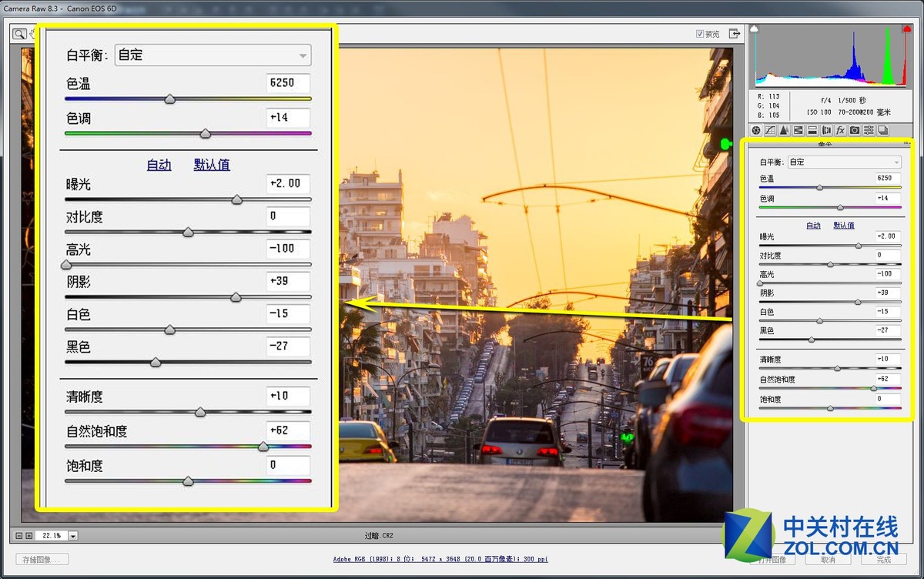The height and width of the screenshot is (579, 924).
Task: Toggle the histogram shadow clipping warning
Action: click(755, 29)
